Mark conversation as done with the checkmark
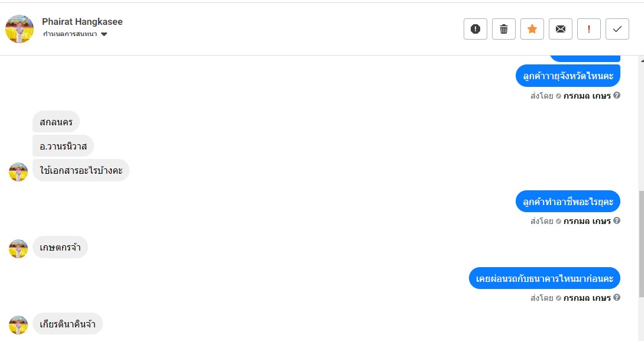The width and height of the screenshot is (644, 341). (617, 29)
